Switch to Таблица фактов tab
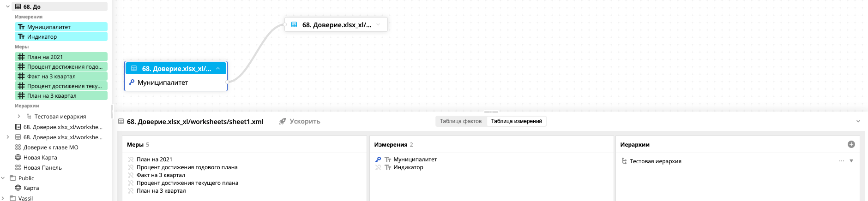This screenshot has width=868, height=201. click(x=461, y=121)
